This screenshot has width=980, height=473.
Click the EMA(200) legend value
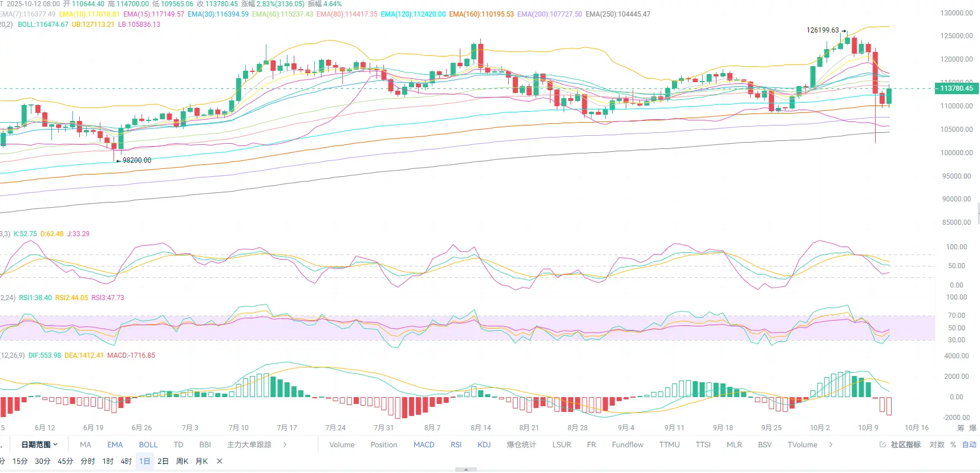550,14
